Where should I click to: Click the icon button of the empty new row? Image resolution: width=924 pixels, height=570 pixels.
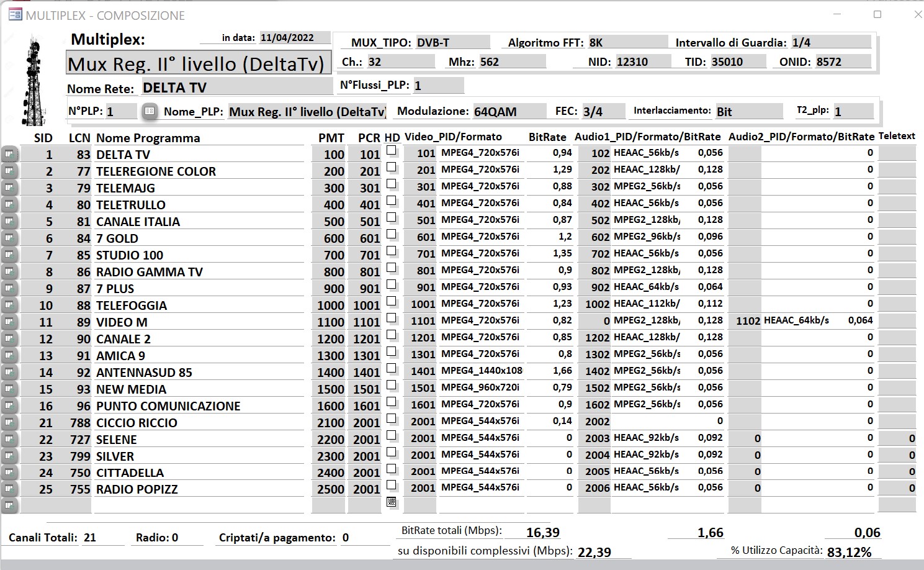[x=9, y=505]
